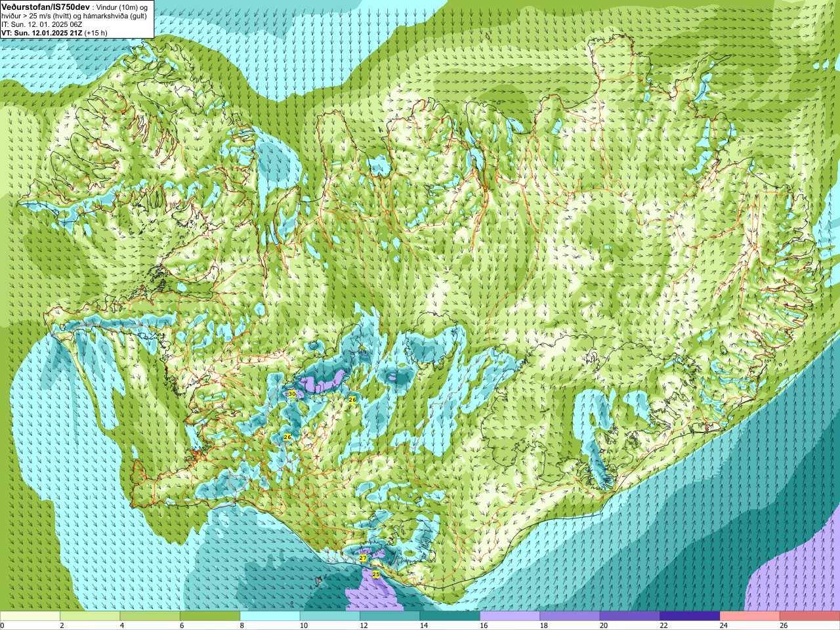Select the 24–26 m/s pink legend swatch
This screenshot has width=840, height=630.
750,616
